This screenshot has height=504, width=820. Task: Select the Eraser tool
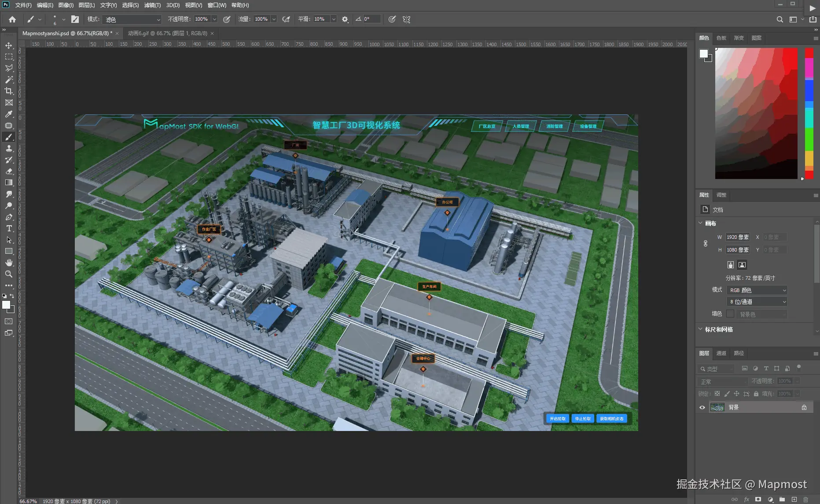(x=9, y=172)
